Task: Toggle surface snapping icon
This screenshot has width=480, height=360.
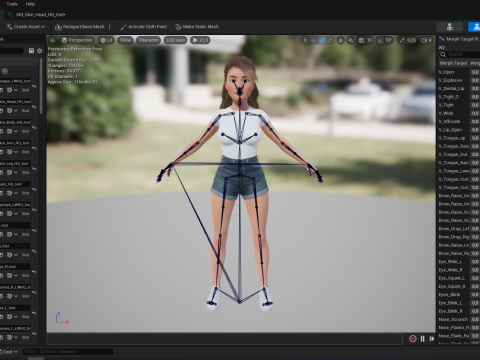Action: (351, 40)
